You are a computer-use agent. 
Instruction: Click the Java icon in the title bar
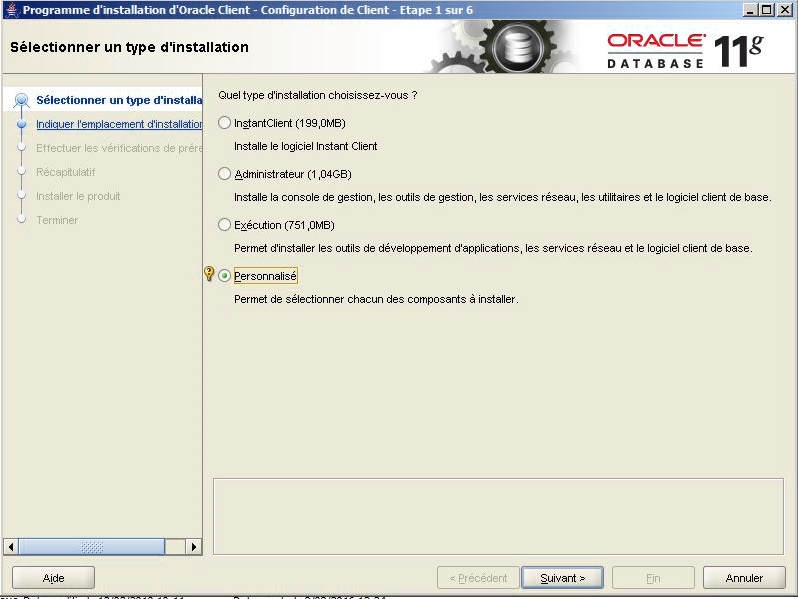12,10
